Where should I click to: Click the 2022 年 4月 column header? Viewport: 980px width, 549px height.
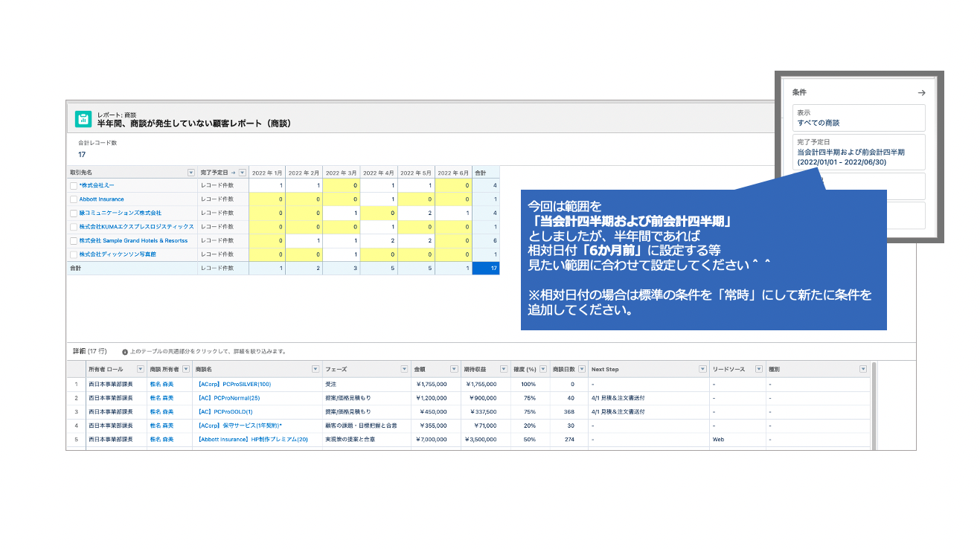379,173
